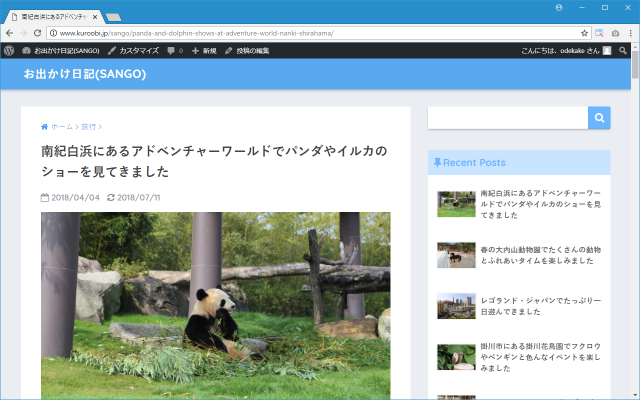Click the panda thumbnail in Recent Posts
The height and width of the screenshot is (400, 640).
456,204
